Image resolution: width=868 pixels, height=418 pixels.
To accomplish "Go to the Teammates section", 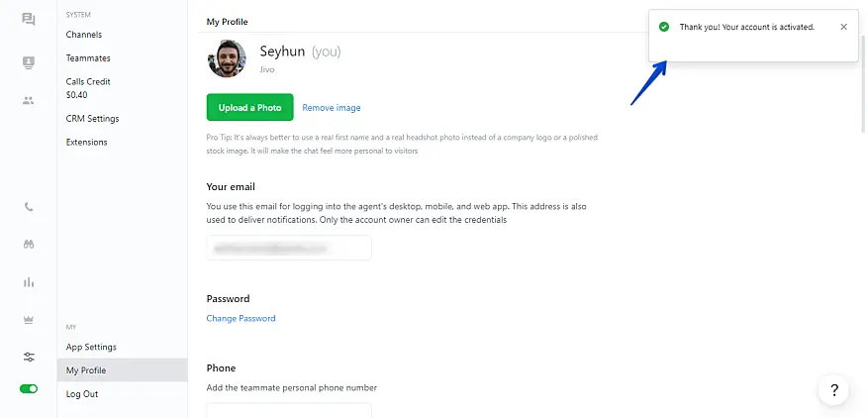I will pos(88,58).
